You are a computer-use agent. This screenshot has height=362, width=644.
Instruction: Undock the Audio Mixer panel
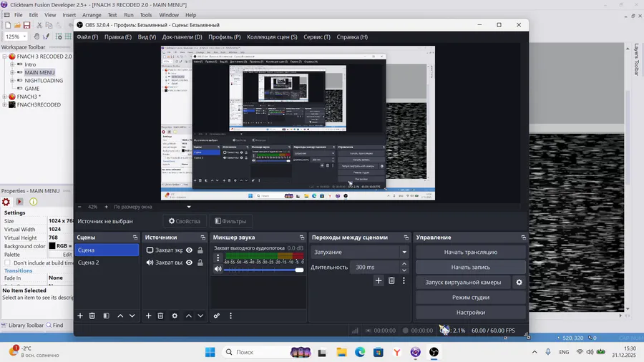[302, 238]
